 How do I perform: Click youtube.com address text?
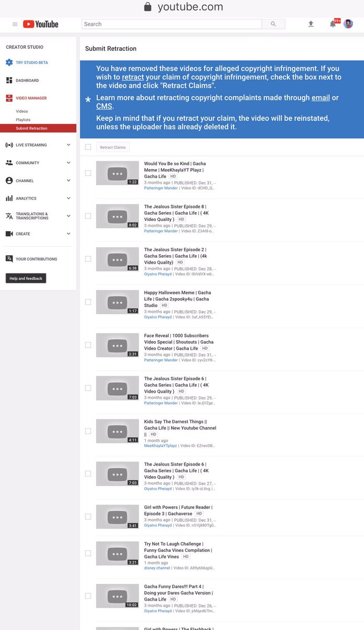click(190, 7)
